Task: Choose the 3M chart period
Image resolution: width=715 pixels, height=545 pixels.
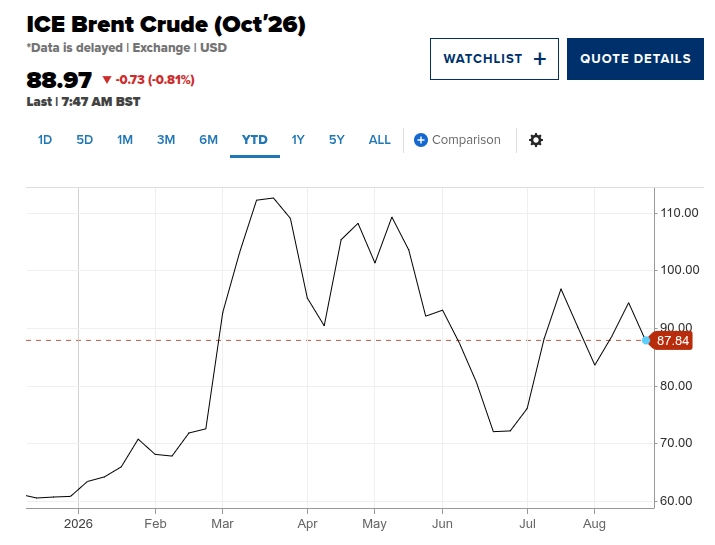Action: coord(166,140)
